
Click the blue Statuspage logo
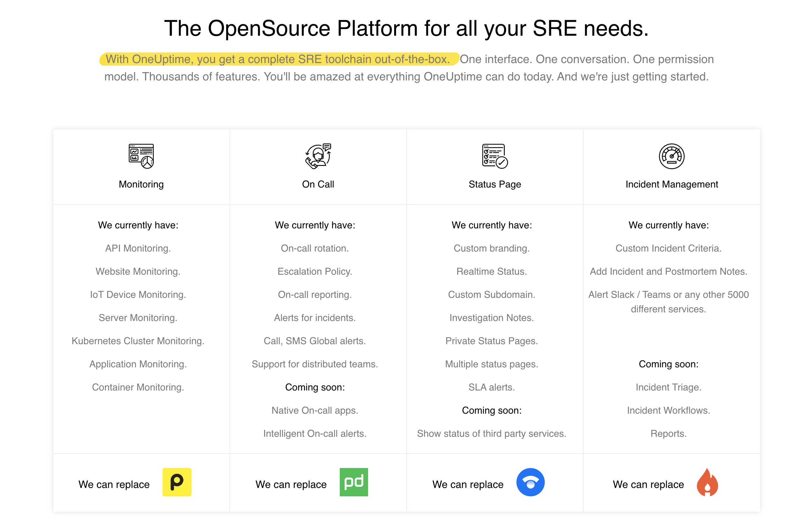530,482
